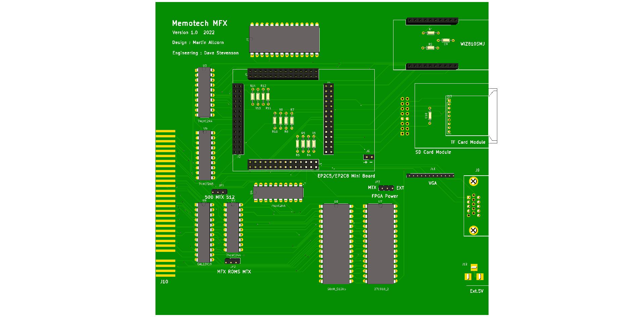Click the JP2 jumper header
The height and width of the screenshot is (317, 644).
(x=232, y=261)
